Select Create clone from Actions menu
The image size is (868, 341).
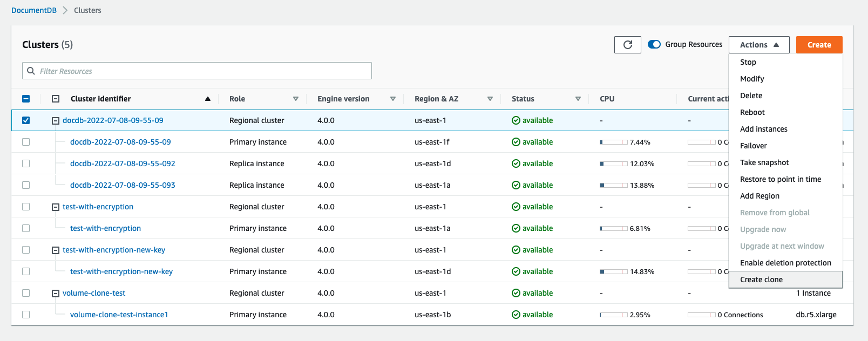(x=761, y=279)
